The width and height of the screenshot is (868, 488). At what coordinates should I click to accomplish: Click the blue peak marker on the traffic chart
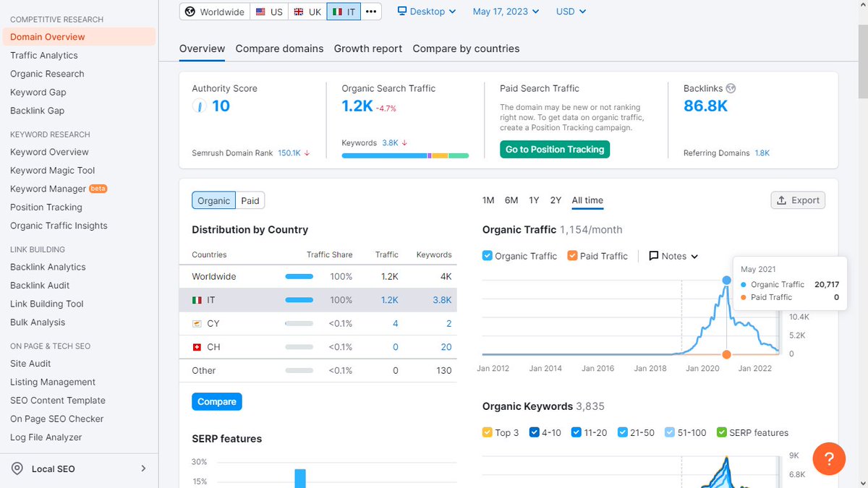click(726, 280)
